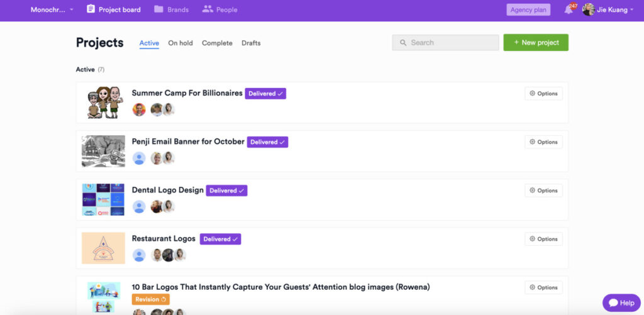The image size is (644, 315).
Task: Click Penji Email Banner grayscale thumbnail
Action: [104, 151]
